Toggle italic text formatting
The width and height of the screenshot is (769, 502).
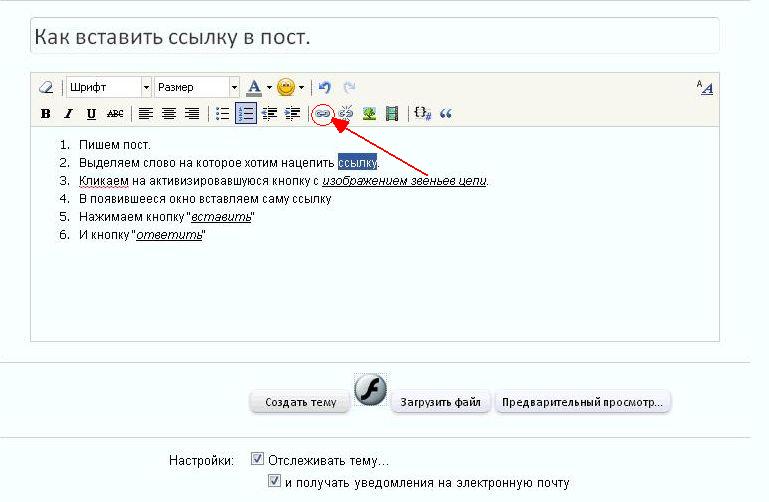click(69, 114)
